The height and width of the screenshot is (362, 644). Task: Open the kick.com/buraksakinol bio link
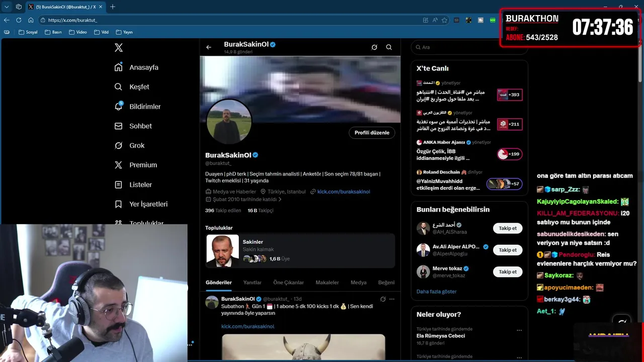point(344,192)
